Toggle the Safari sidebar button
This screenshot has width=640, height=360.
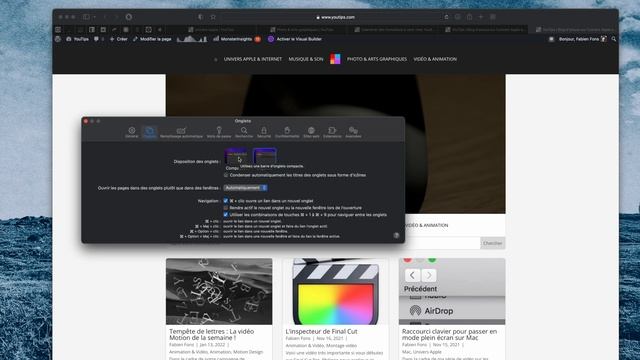click(86, 17)
